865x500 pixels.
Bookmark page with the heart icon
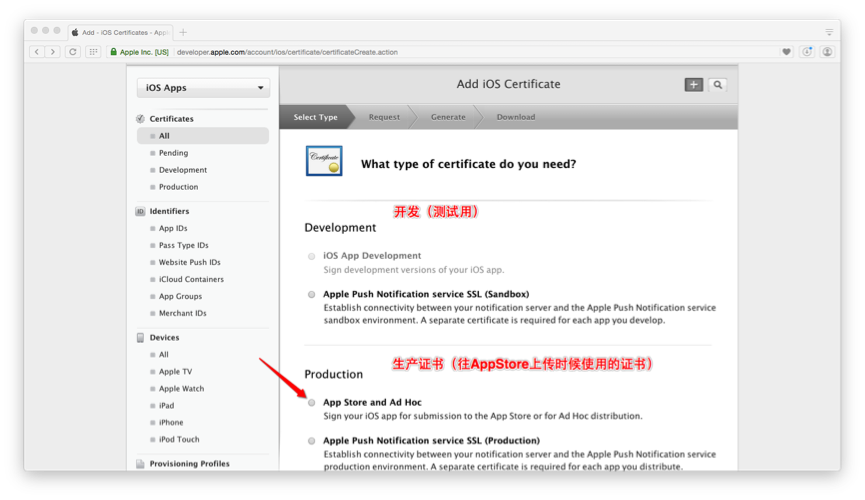pyautogui.click(x=786, y=52)
